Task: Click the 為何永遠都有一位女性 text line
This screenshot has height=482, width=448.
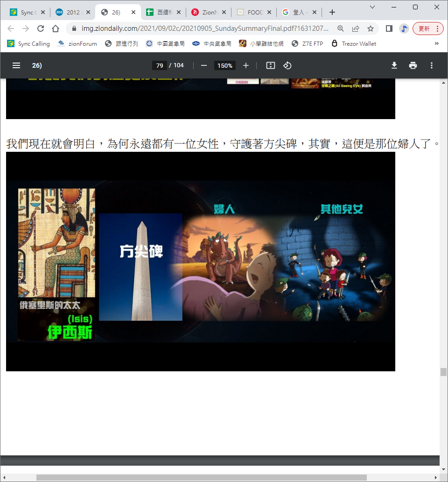Action: [x=223, y=143]
